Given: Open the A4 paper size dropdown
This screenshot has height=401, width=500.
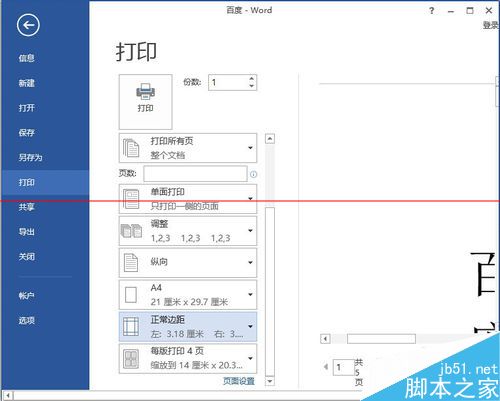Looking at the screenshot, I should (x=188, y=295).
